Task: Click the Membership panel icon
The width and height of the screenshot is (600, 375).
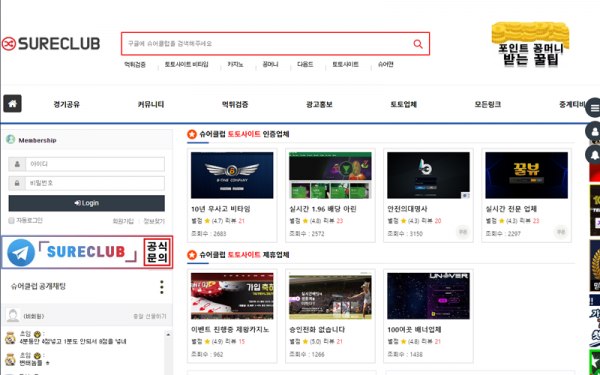Action: click(x=11, y=139)
